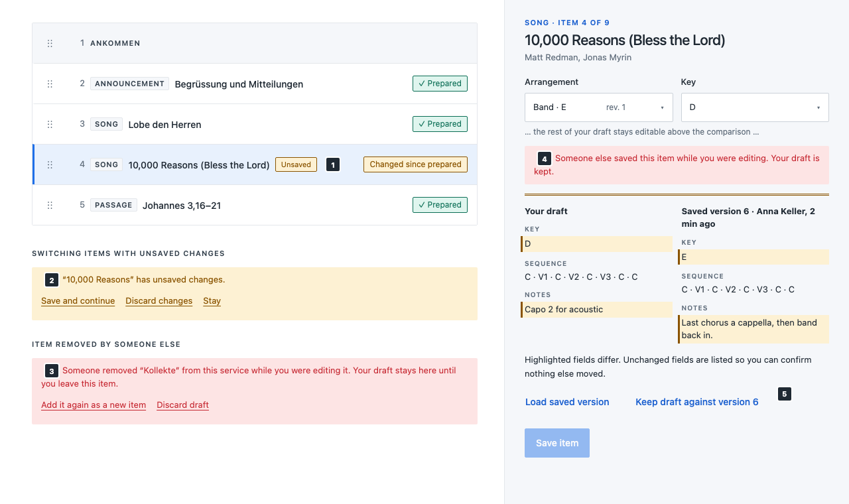The height and width of the screenshot is (504, 849).
Task: Open the Begrüssung und Mitteilungen item
Action: tap(255, 84)
